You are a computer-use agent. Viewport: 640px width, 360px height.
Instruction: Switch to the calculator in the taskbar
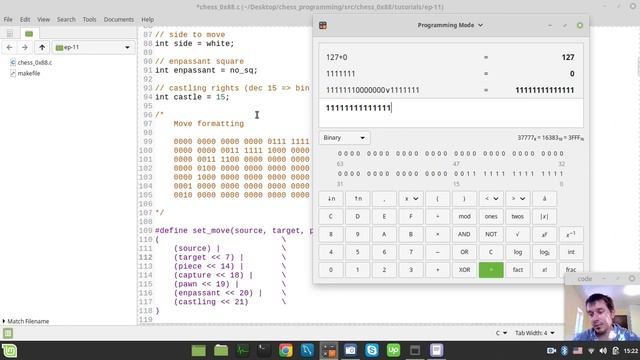329,350
